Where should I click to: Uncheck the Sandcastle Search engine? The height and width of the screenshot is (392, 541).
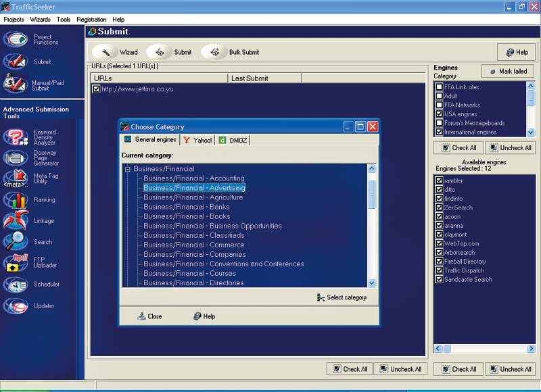(439, 279)
